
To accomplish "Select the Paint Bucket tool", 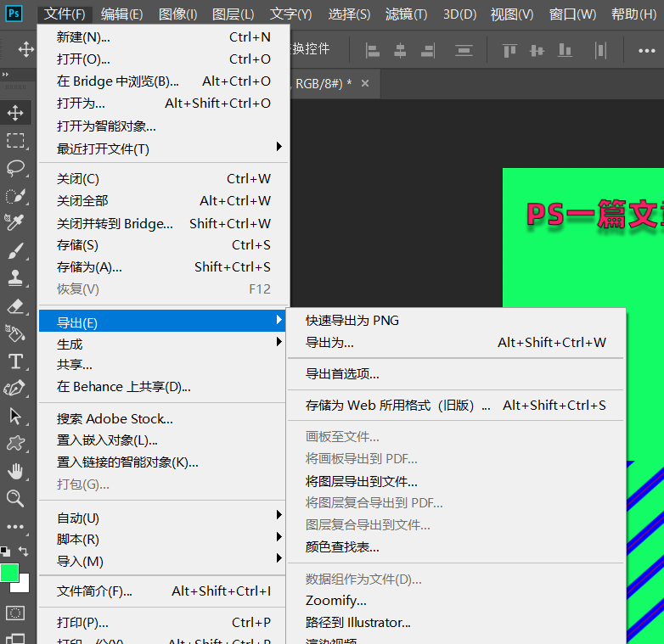I will coord(15,333).
